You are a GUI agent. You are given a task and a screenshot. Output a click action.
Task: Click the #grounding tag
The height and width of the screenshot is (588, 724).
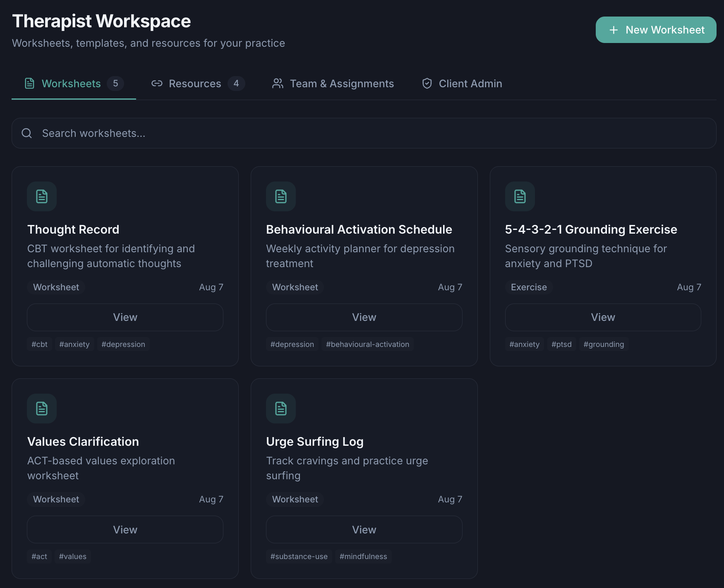(604, 344)
